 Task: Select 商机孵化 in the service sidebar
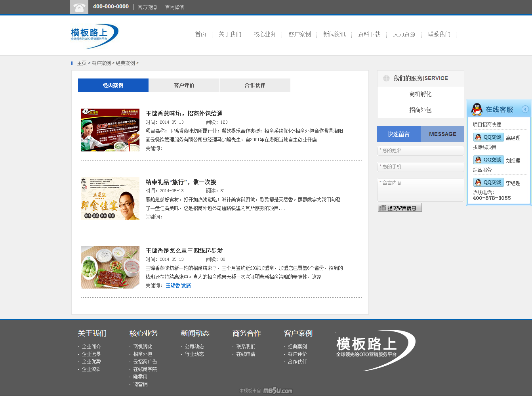(x=420, y=94)
